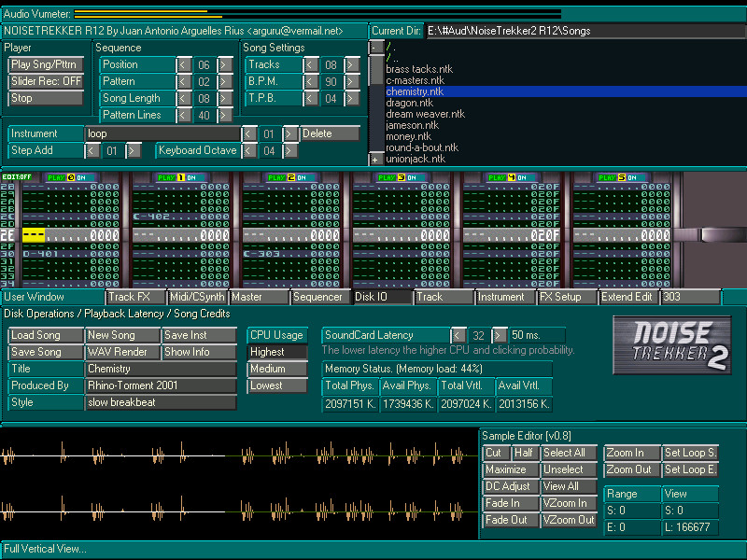747x560 pixels.
Task: Decrease Pattern Lines with left arrow
Action: [x=184, y=115]
